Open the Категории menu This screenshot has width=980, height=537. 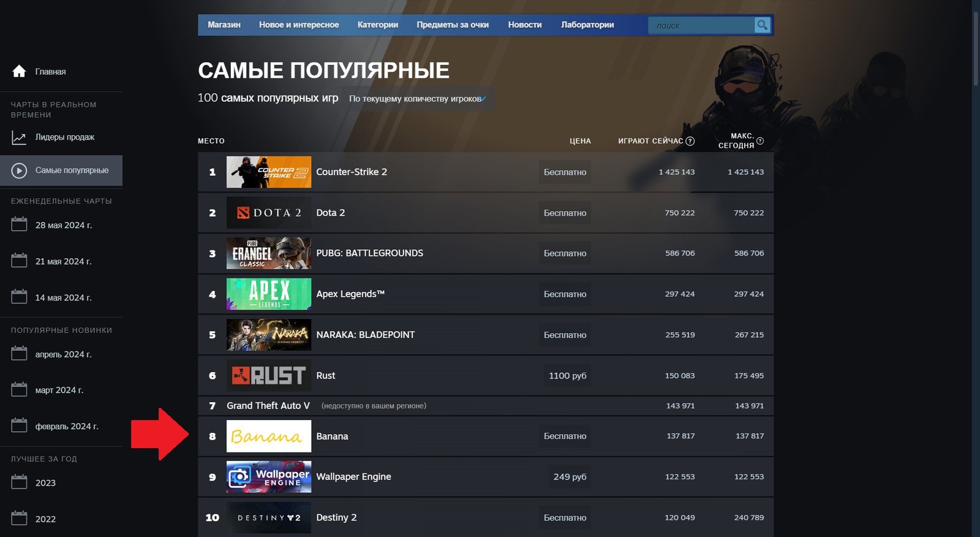pos(378,25)
